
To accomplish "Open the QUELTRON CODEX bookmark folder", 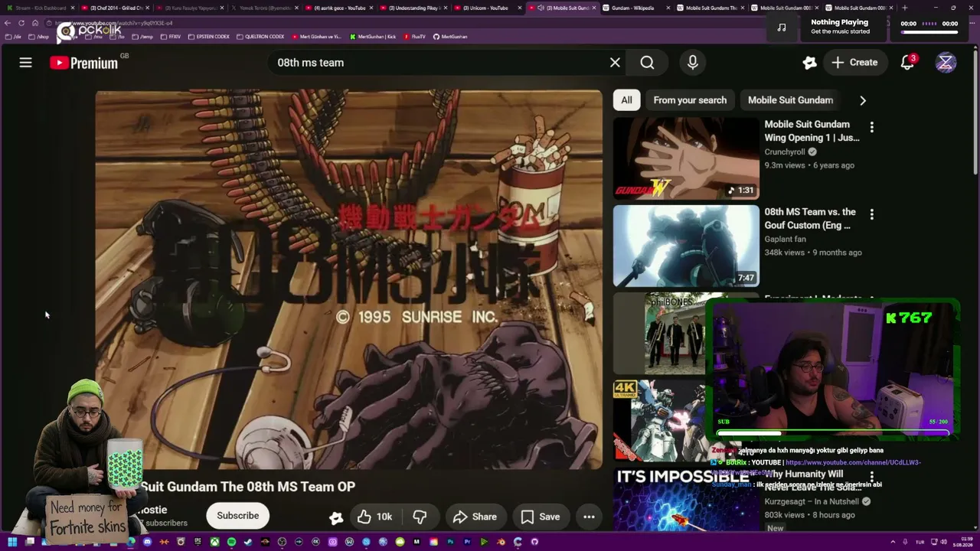I will [x=260, y=37].
